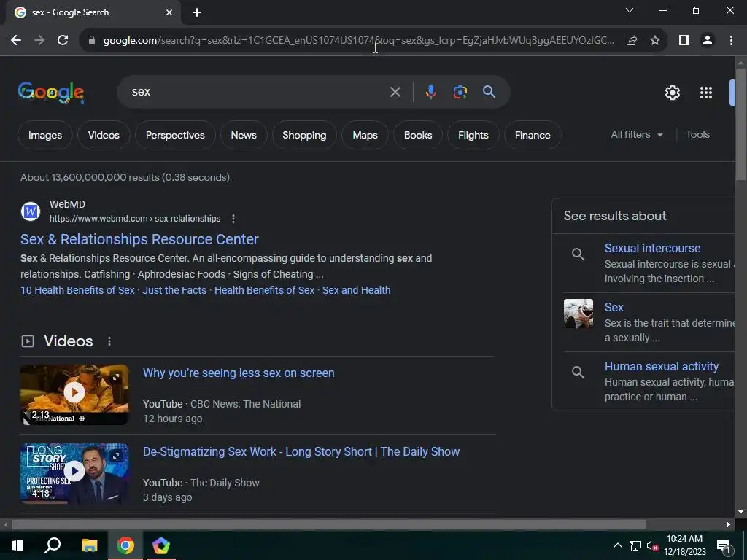Screen dimensions: 747x560
Task: Open the Chrome side panel
Action: pos(684,41)
